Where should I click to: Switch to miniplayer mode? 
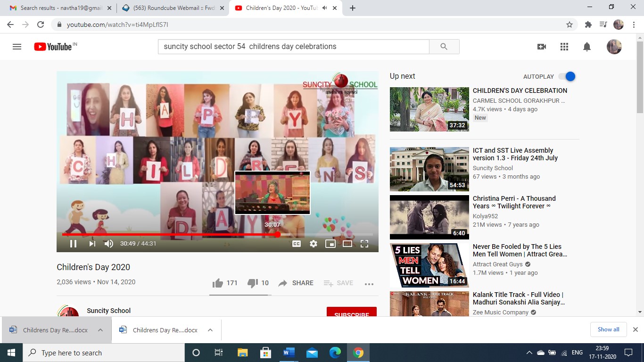coord(330,244)
